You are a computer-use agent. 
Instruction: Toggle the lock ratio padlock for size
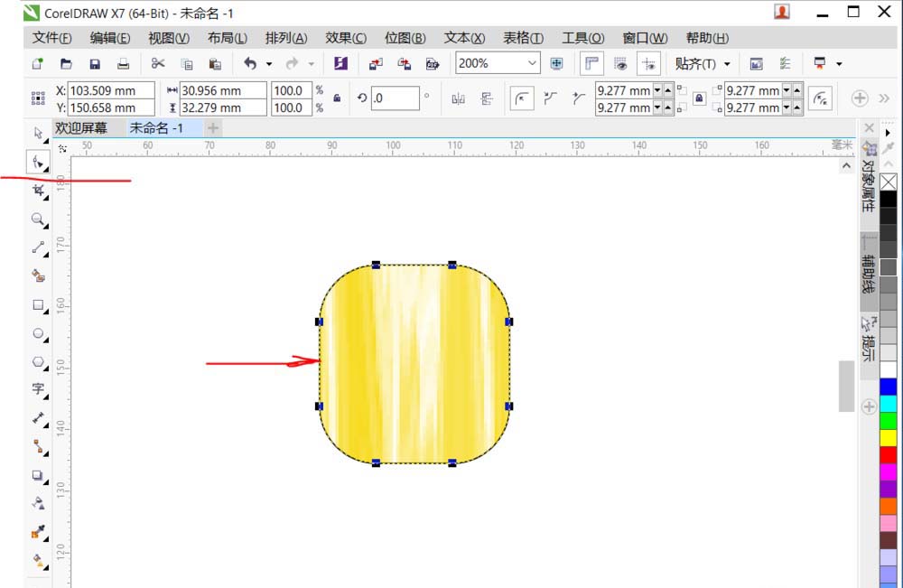(337, 98)
